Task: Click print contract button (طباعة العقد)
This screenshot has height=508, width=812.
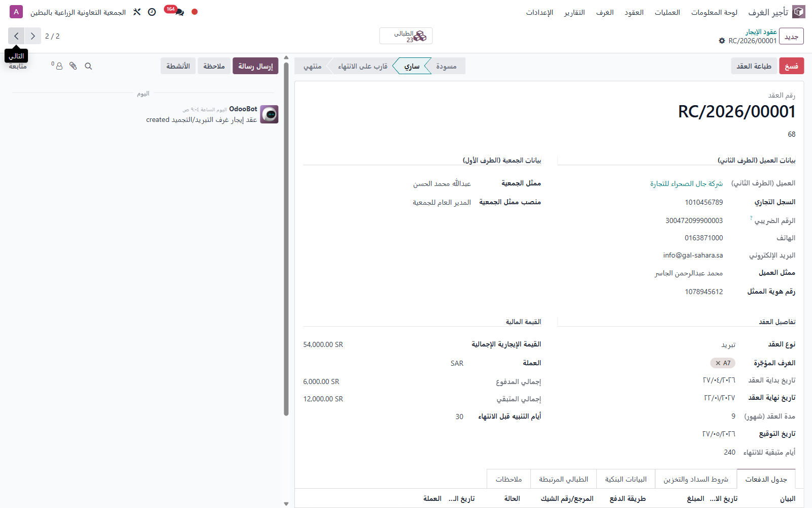Action: (x=754, y=66)
